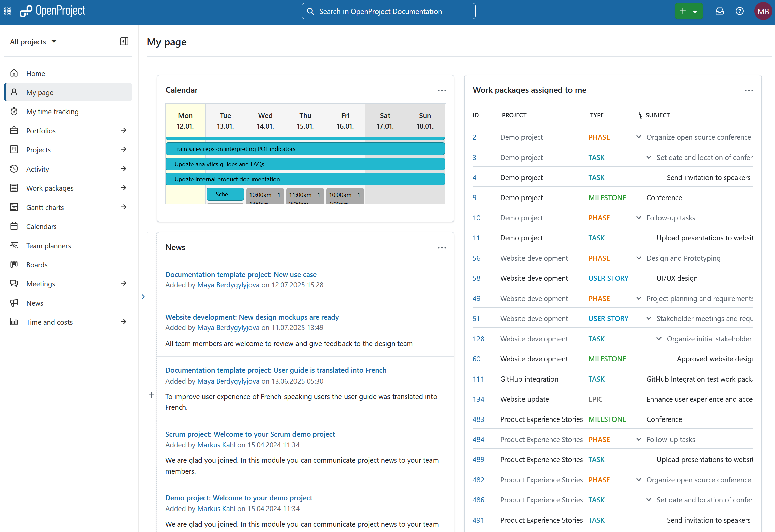Toggle hierarchy mode on the SUBJECT column
This screenshot has width=775, height=532.
point(640,115)
